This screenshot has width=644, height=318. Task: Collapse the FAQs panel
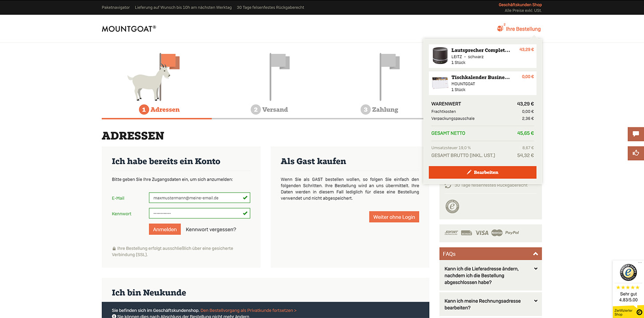(x=535, y=254)
